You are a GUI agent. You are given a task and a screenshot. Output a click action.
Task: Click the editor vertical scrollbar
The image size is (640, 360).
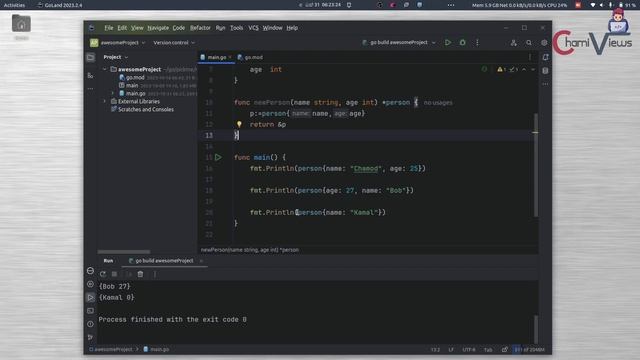(536, 165)
